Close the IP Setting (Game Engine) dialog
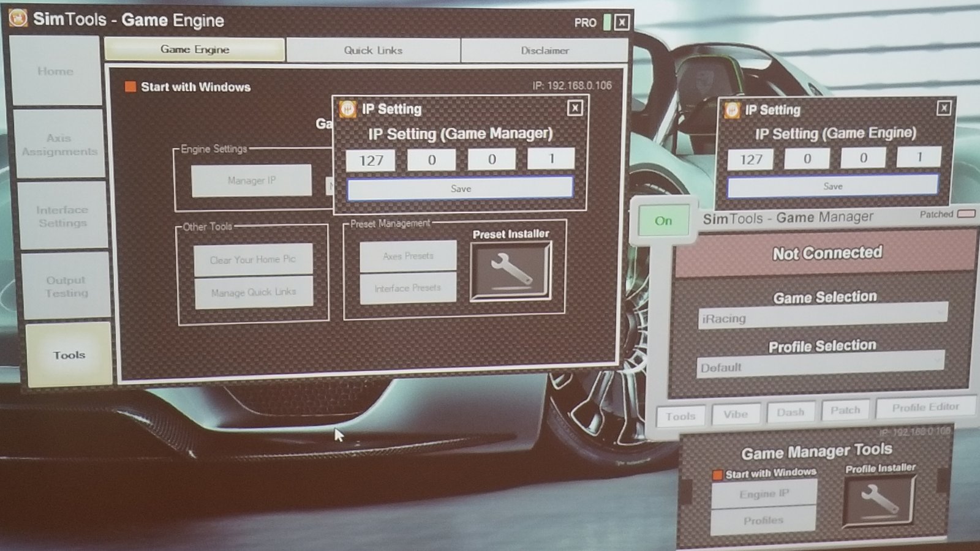This screenshot has height=551, width=980. click(x=944, y=108)
